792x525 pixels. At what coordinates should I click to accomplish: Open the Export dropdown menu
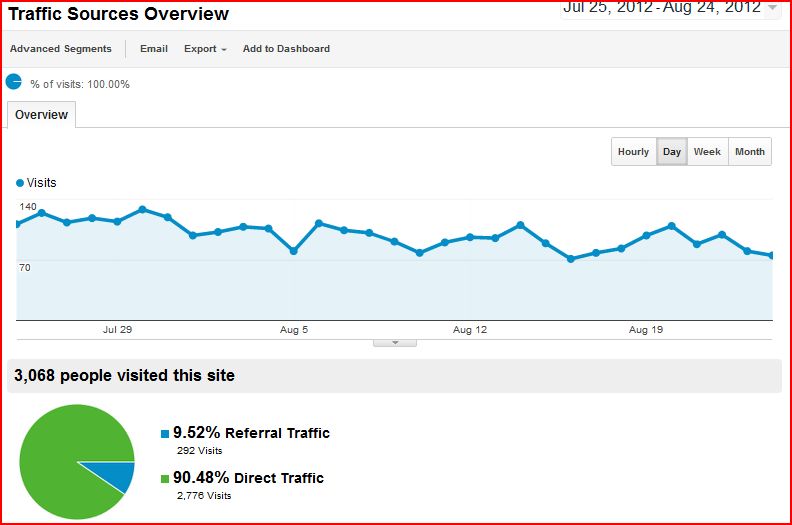205,49
